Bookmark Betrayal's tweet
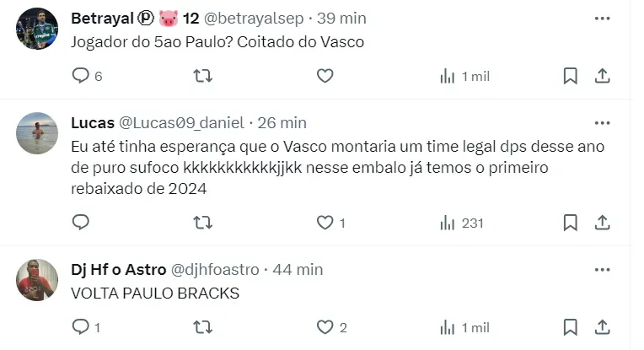This screenshot has width=644, height=350. [x=570, y=76]
